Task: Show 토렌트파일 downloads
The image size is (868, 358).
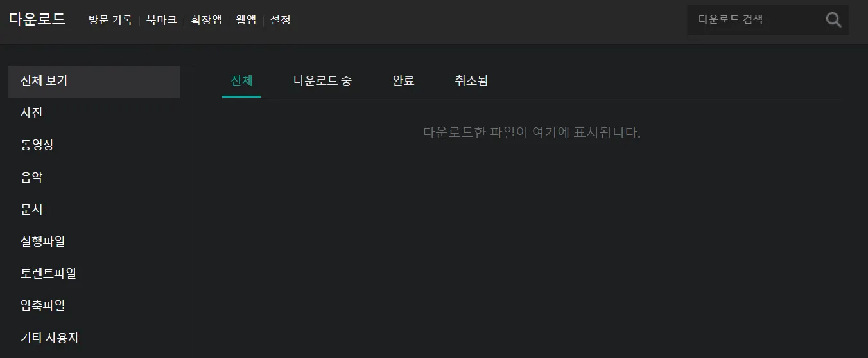Action: [94, 273]
